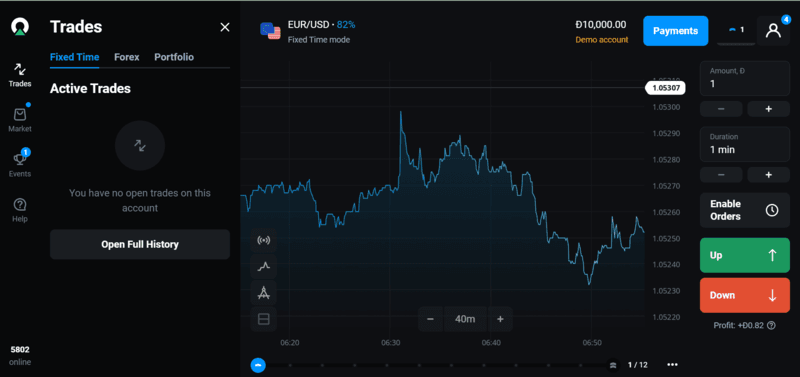Click the Active Trades heading
The width and height of the screenshot is (800, 377).
tap(90, 89)
